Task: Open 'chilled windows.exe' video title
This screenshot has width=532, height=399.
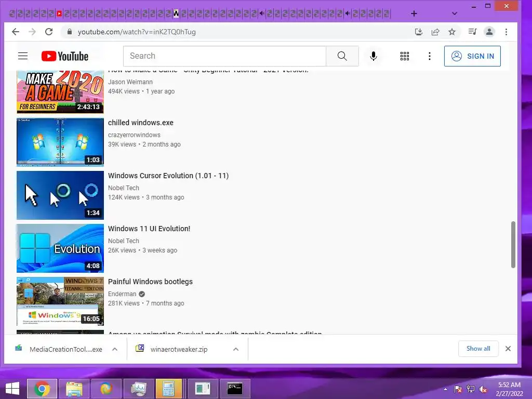Action: (140, 123)
